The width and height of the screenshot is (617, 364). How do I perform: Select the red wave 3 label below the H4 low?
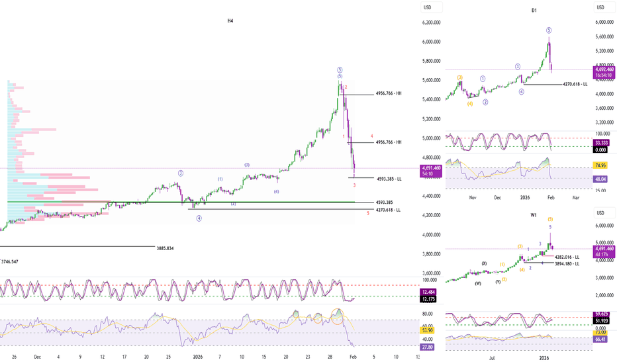click(x=355, y=185)
